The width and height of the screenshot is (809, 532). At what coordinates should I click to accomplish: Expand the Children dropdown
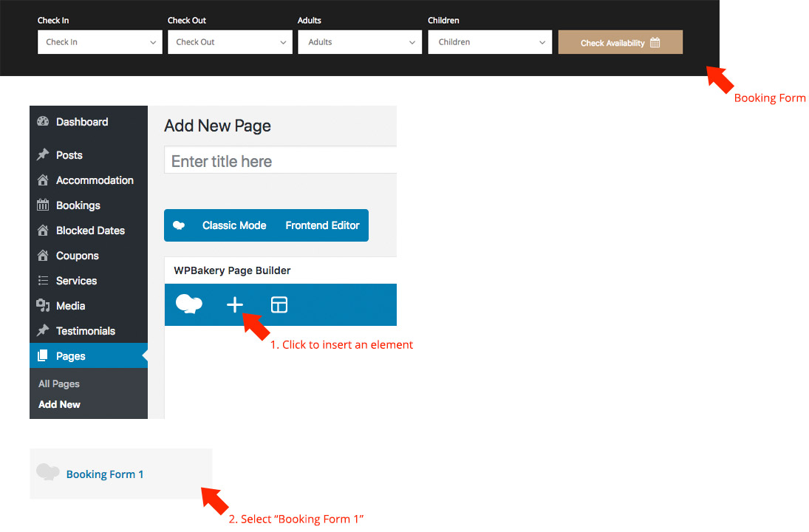click(490, 42)
